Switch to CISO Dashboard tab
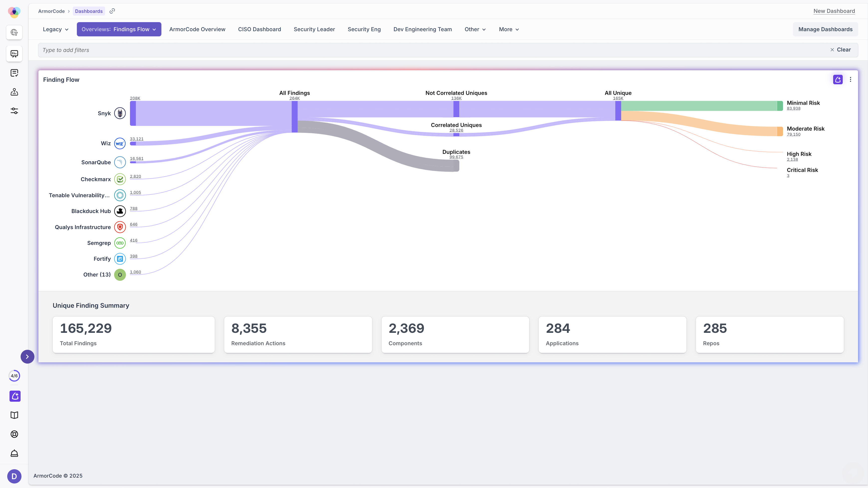This screenshot has width=868, height=488. coord(259,29)
